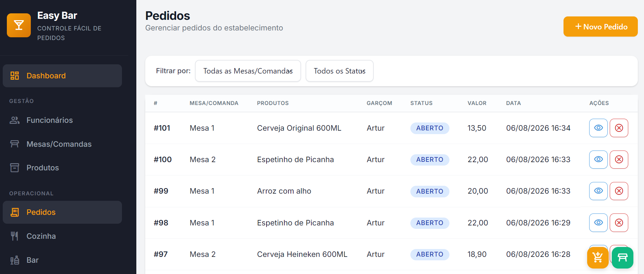Screen dimensions: 644x274
Task: Show details of order #100
Action: click(x=598, y=159)
